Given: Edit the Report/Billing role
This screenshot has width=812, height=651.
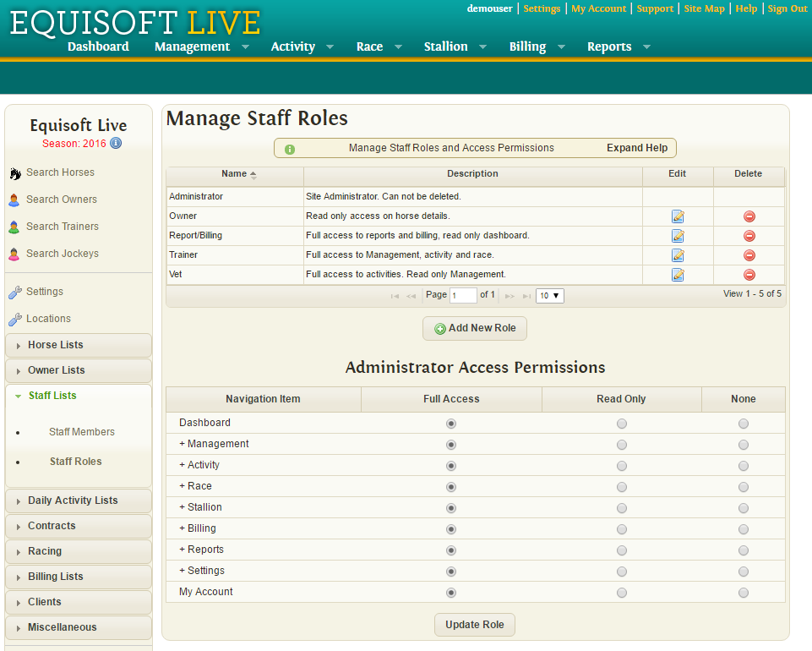Looking at the screenshot, I should tap(678, 236).
